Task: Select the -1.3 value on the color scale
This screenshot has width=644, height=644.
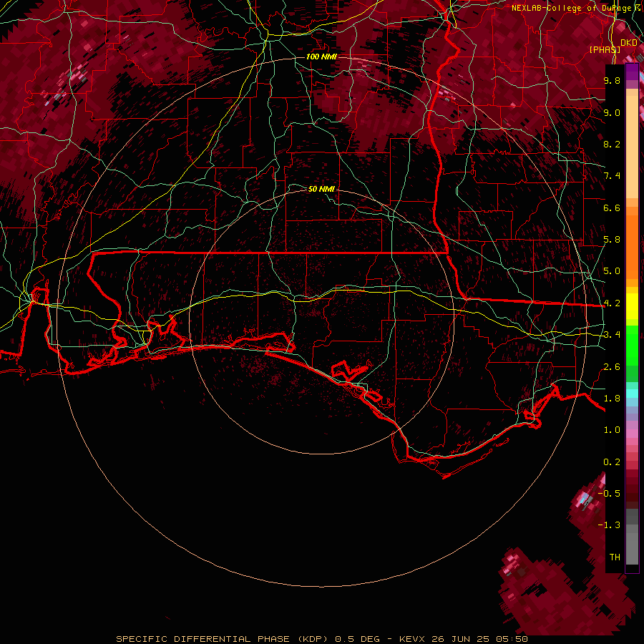Action: (609, 525)
